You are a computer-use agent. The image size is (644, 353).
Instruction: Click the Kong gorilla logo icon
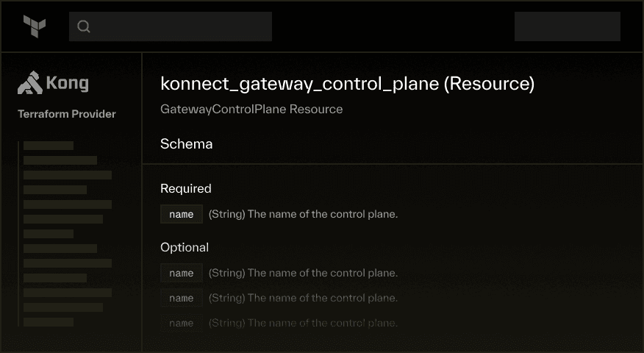30,82
